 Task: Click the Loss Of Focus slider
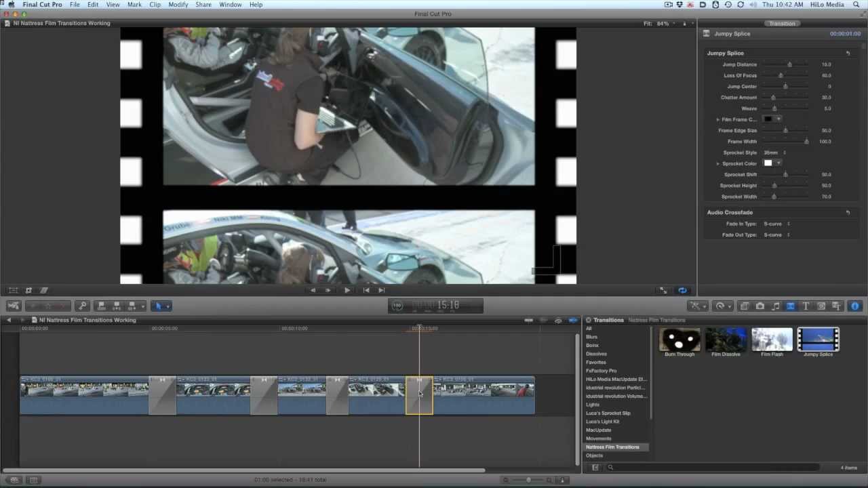coord(785,75)
